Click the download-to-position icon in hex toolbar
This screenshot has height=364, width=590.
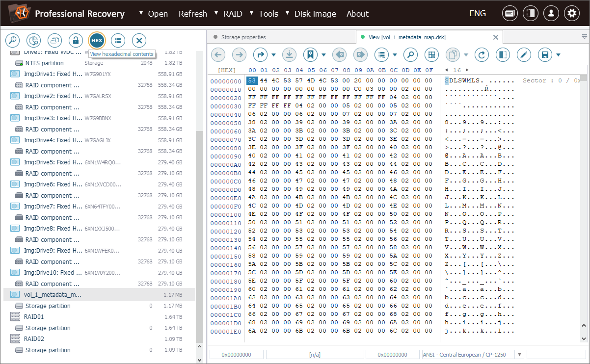tap(289, 54)
